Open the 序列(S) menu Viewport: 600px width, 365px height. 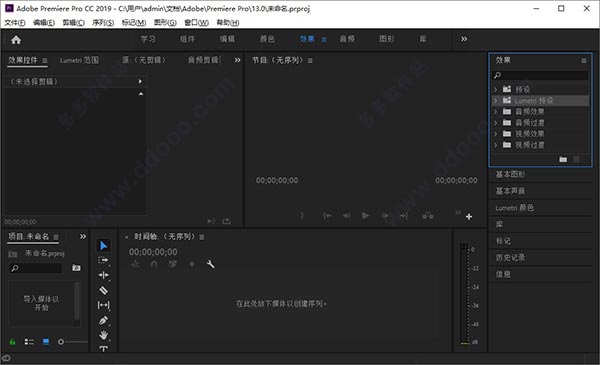pos(103,23)
